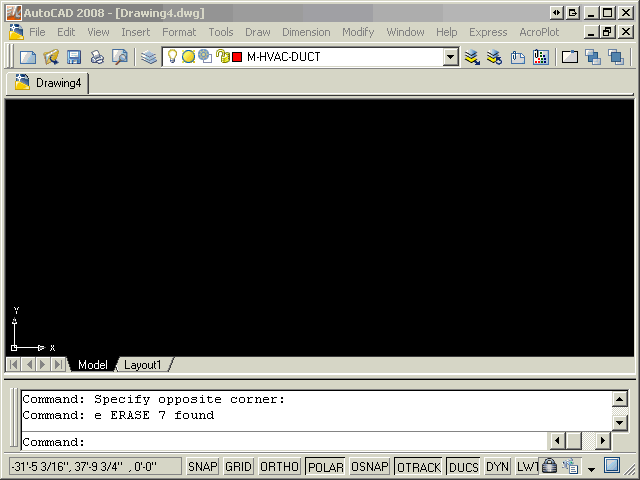The width and height of the screenshot is (640, 480).
Task: Open the File menu
Action: pos(37,32)
